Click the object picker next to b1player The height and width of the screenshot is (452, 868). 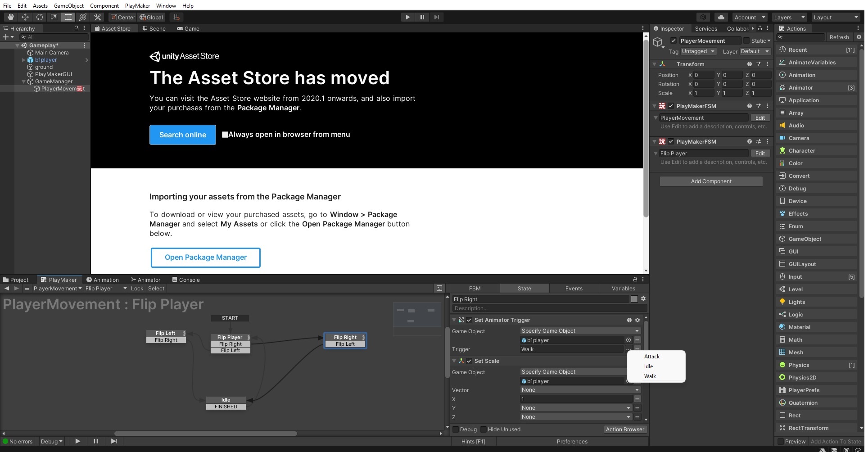point(628,340)
